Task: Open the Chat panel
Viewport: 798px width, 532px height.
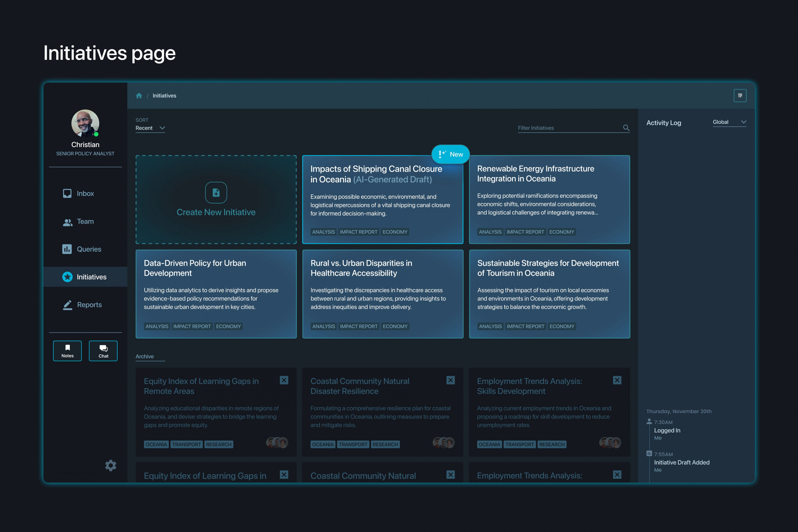Action: click(103, 350)
